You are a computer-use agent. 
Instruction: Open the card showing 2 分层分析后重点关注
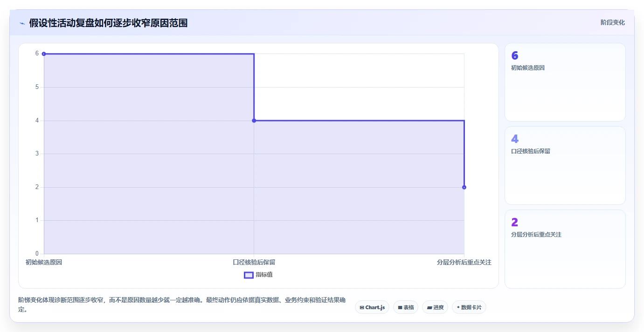565,249
